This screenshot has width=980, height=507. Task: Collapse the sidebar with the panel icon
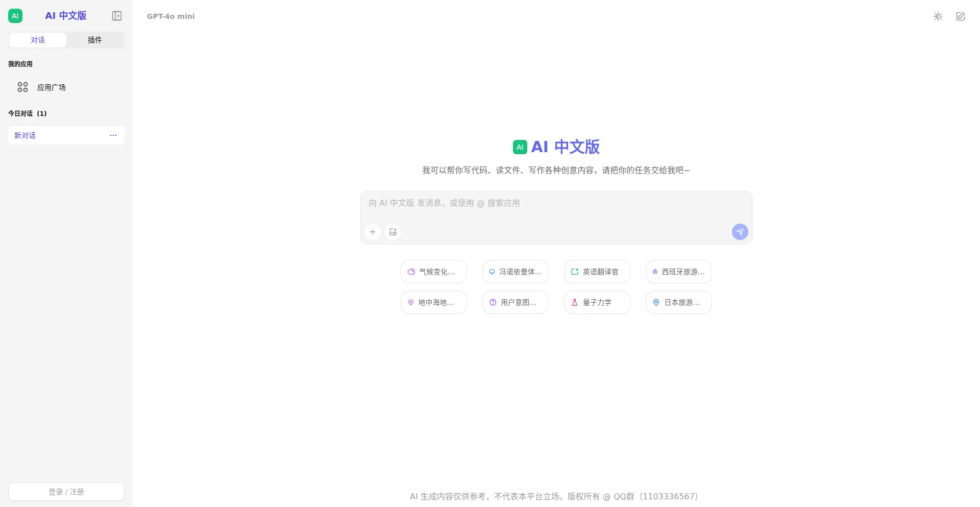(117, 16)
